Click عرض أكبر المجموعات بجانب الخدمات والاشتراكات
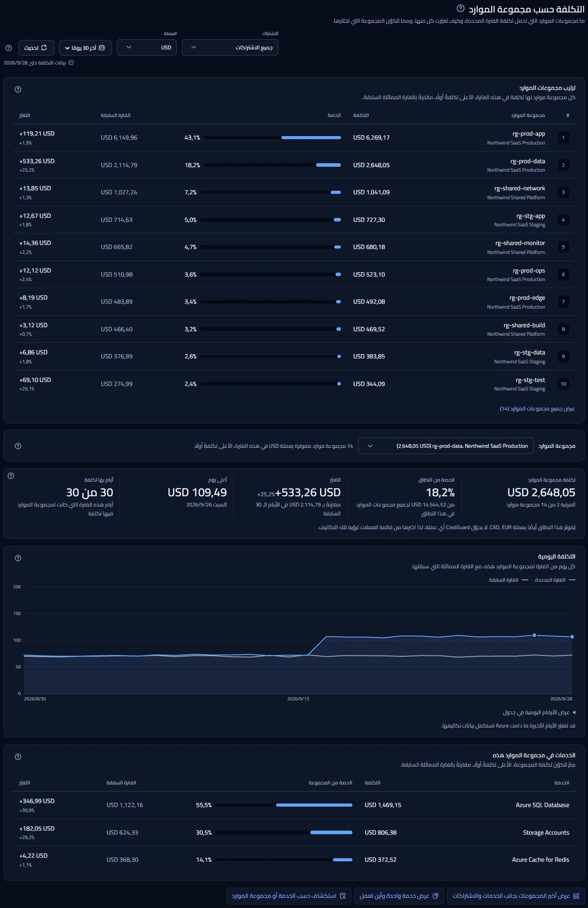This screenshot has width=588, height=908. (x=516, y=896)
